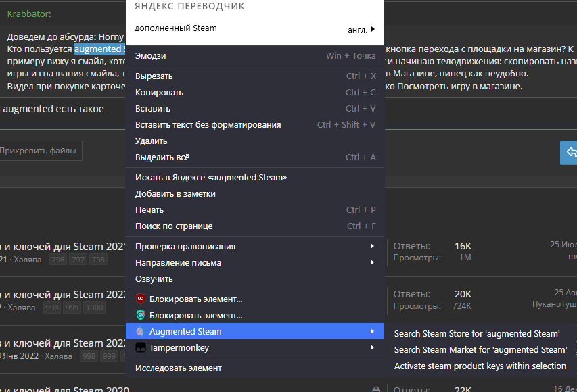Select Вставить текст без форматирования

255,124
